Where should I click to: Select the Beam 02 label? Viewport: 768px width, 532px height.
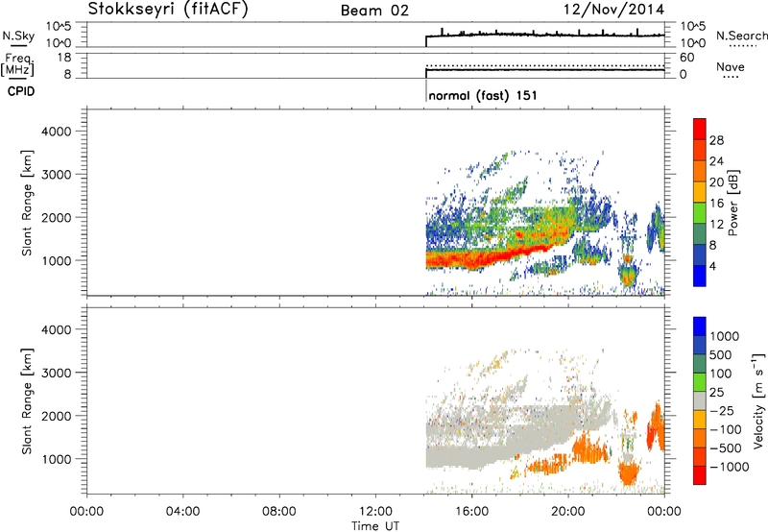[374, 11]
